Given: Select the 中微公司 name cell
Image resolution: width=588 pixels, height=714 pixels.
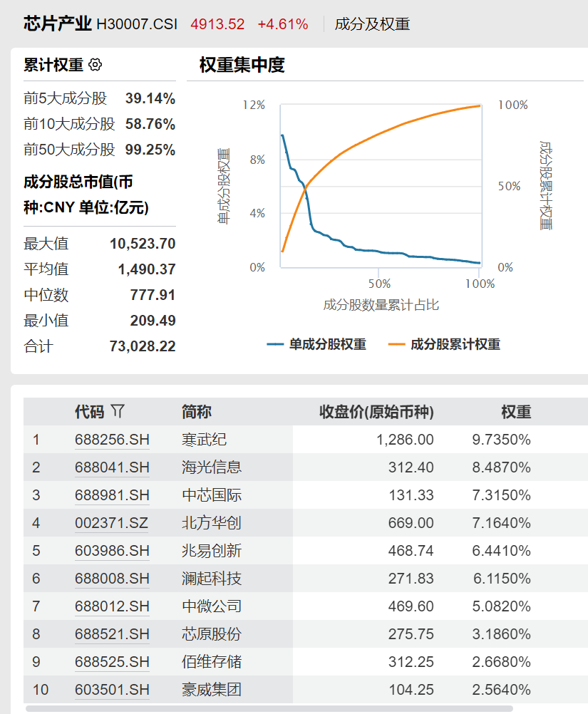Looking at the screenshot, I should pos(212,606).
